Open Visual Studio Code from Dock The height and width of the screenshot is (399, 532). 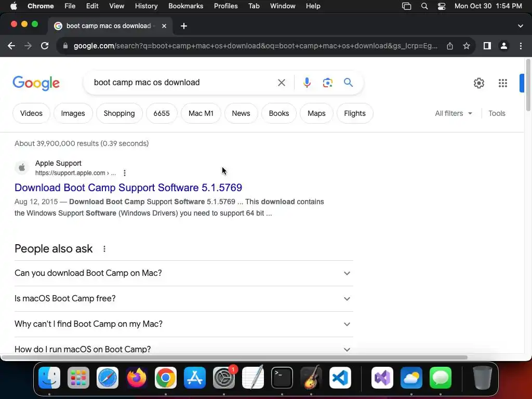340,378
